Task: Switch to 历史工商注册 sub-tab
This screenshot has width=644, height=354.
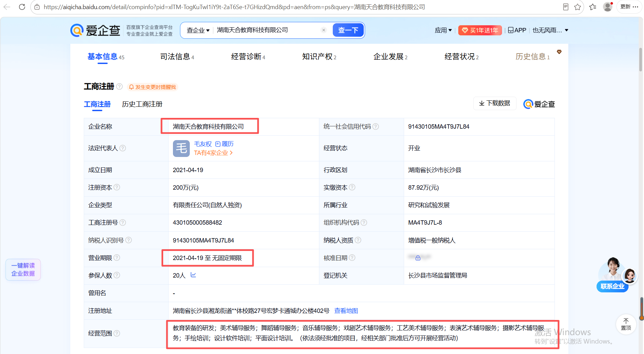Action: 142,104
